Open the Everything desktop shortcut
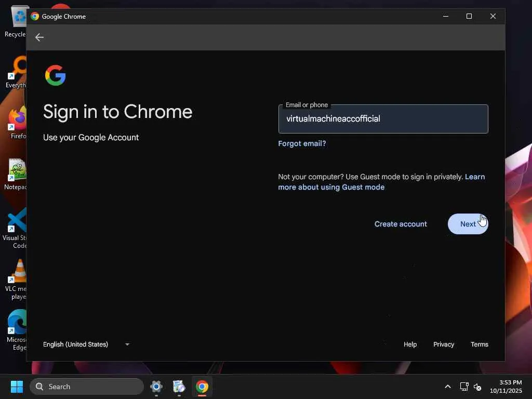532x399 pixels. point(16,72)
